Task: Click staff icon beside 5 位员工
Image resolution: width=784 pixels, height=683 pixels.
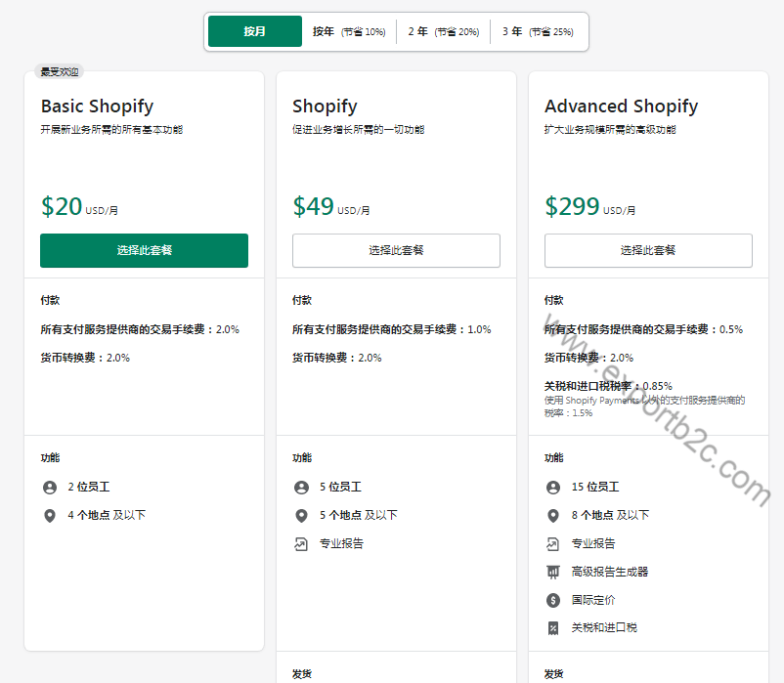Action: point(301,488)
